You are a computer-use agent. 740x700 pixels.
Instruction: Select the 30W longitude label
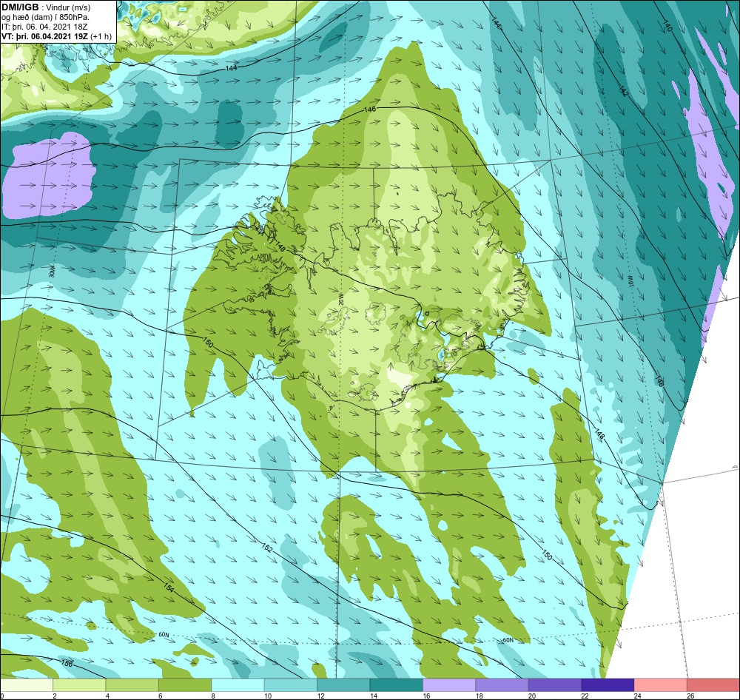(52, 271)
